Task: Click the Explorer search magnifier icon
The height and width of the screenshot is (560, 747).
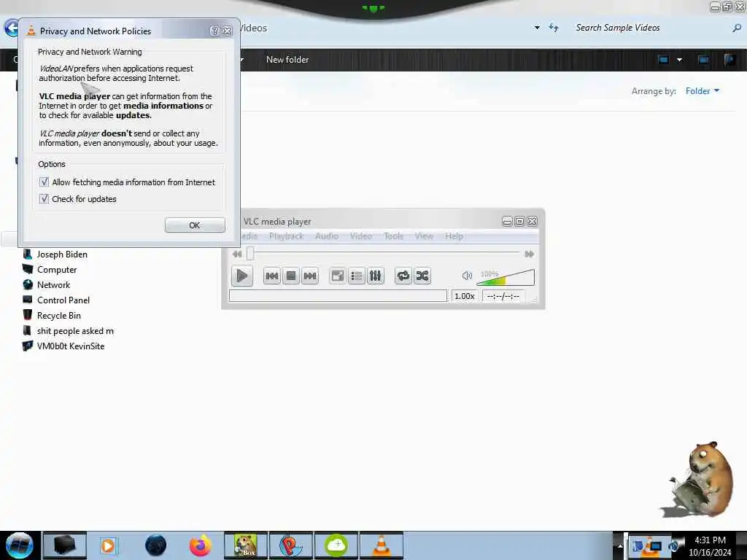Action: [737, 28]
